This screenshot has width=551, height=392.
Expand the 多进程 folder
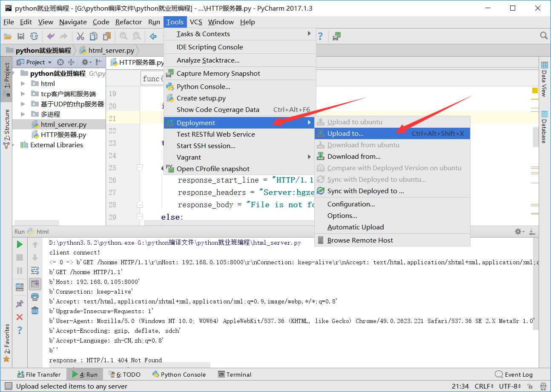point(23,114)
